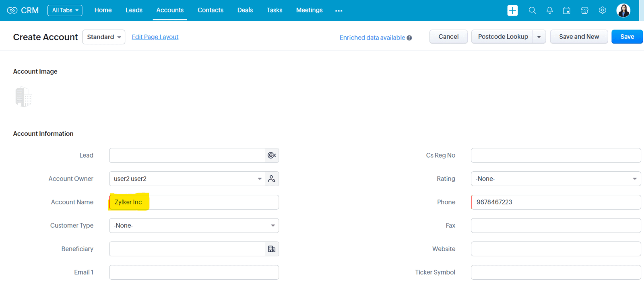Open the marketplace store icon
This screenshot has width=644, height=287.
click(584, 10)
